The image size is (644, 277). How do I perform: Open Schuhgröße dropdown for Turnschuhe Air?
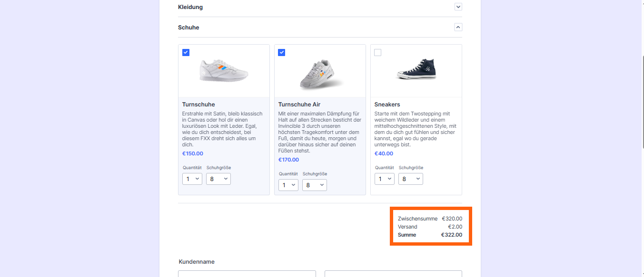[314, 185]
